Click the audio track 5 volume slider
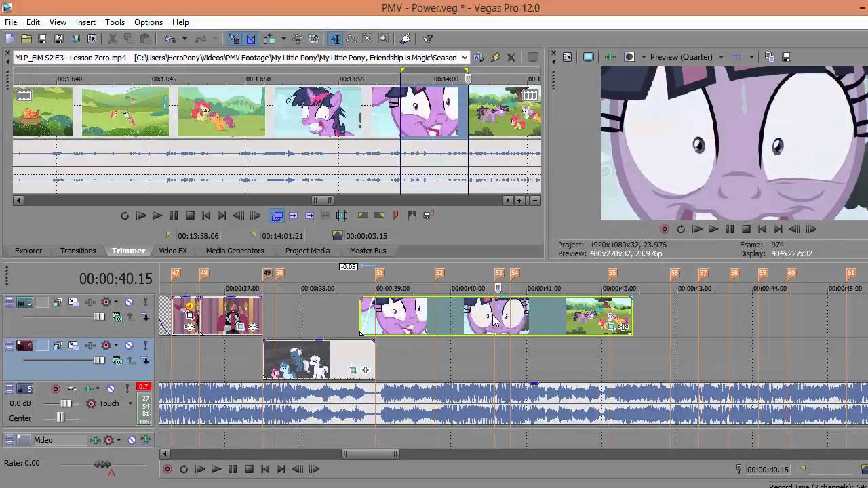This screenshot has height=488, width=868. pyautogui.click(x=66, y=403)
